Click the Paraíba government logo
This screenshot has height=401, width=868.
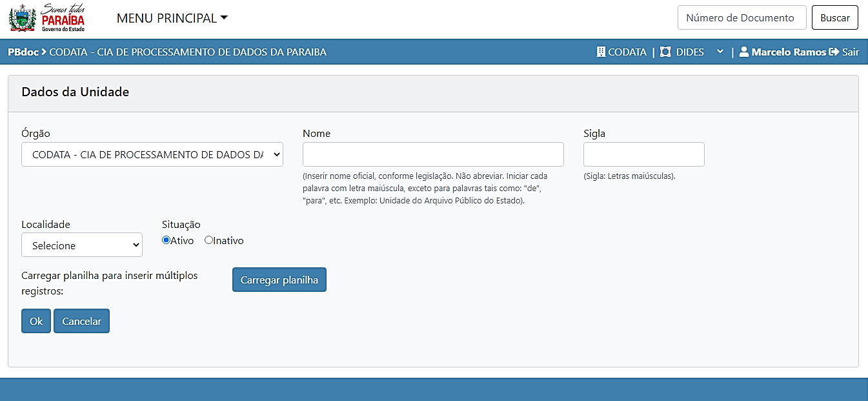pyautogui.click(x=47, y=18)
